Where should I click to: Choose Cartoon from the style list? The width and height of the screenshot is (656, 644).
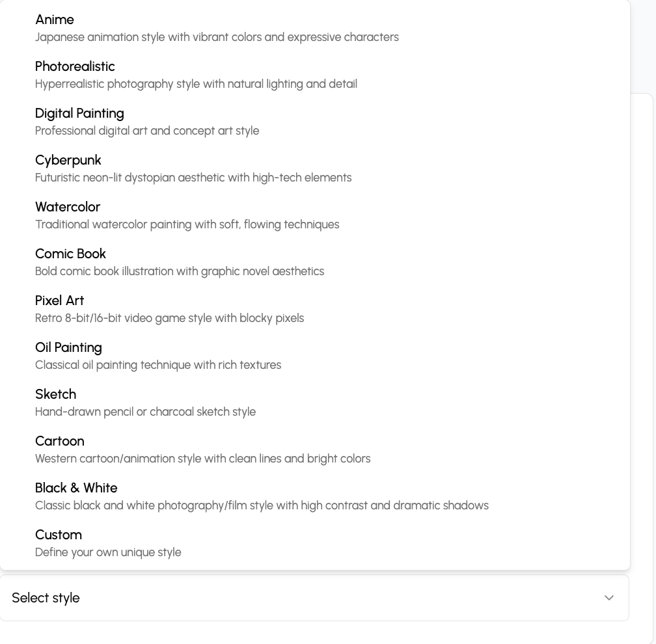click(314, 449)
